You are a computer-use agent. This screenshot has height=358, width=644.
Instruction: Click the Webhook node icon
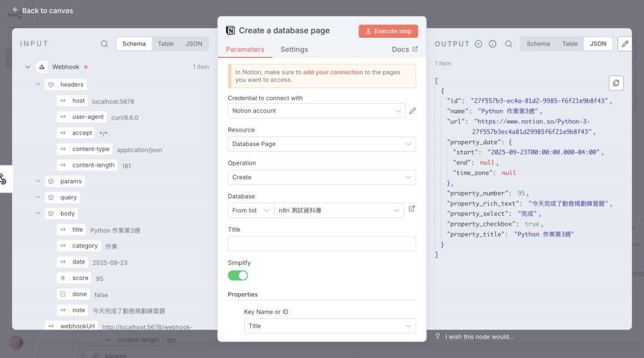[42, 67]
